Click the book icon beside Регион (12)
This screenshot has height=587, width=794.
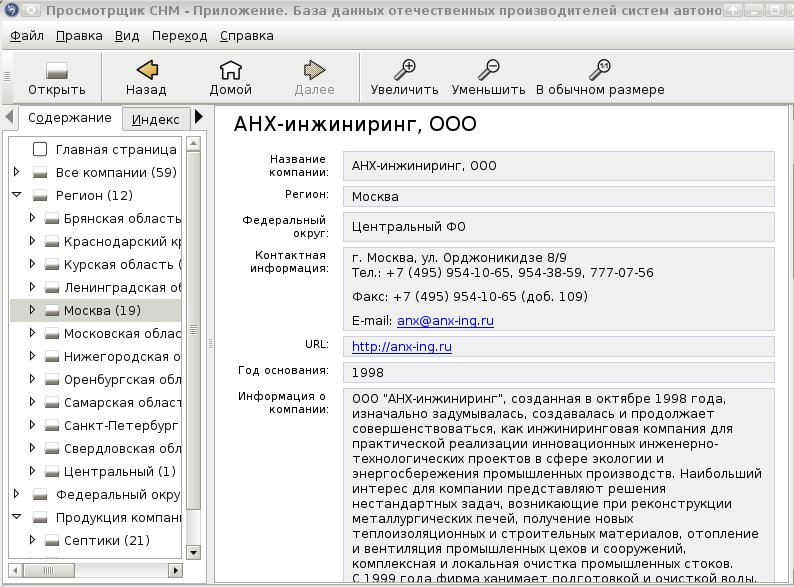point(40,195)
